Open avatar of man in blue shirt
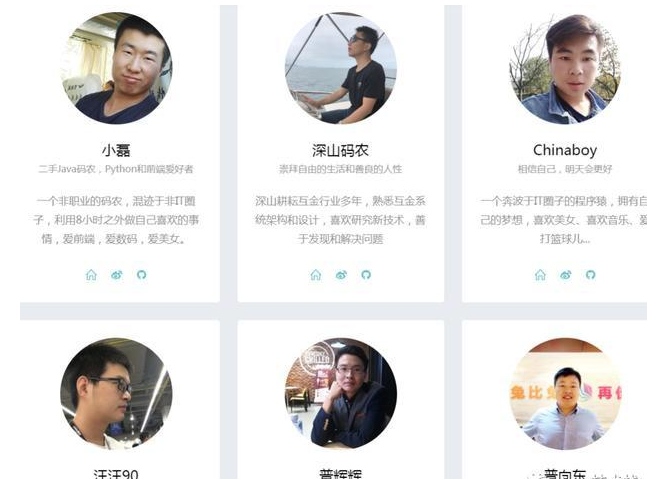Viewport: 647px width, 479px height. tap(565, 394)
